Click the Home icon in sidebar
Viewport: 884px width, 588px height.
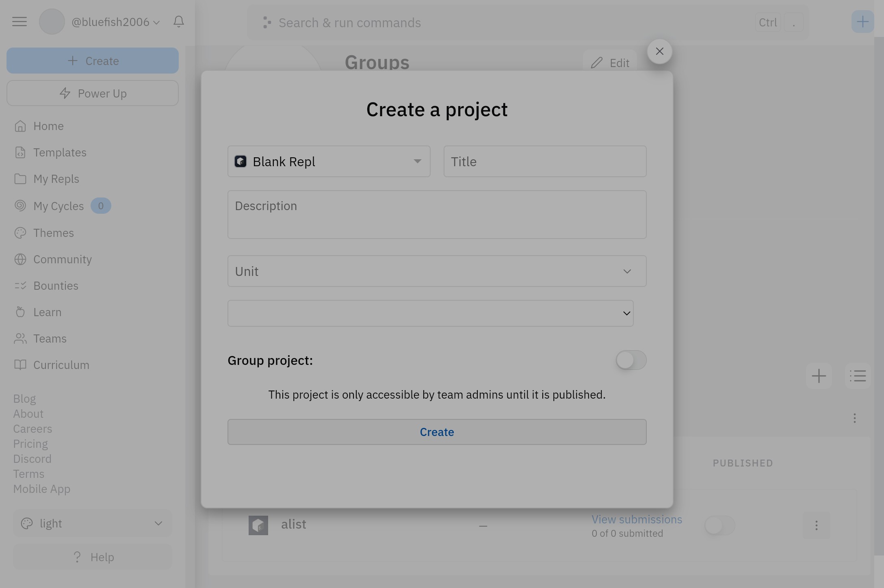click(x=20, y=126)
